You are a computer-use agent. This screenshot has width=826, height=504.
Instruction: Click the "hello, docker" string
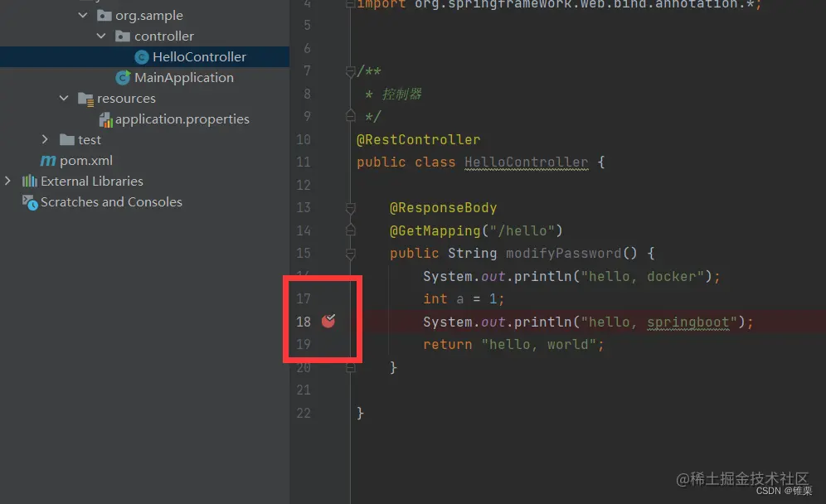point(642,276)
